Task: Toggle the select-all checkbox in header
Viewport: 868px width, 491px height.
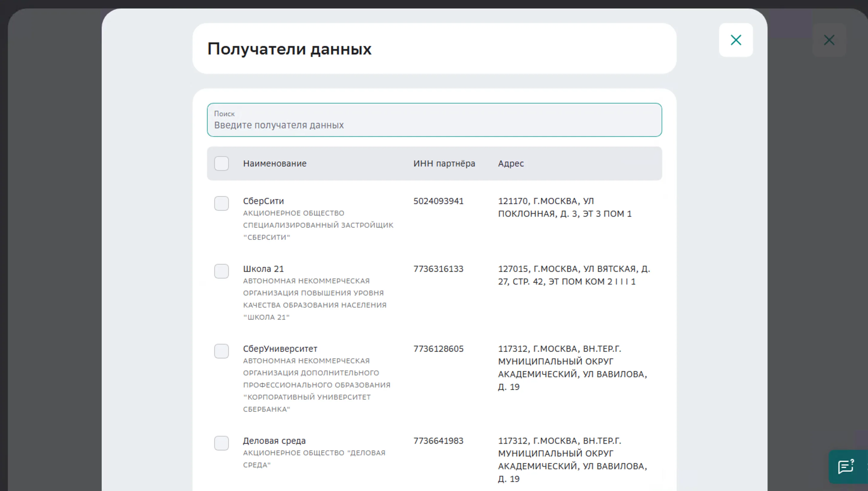Action: [222, 163]
